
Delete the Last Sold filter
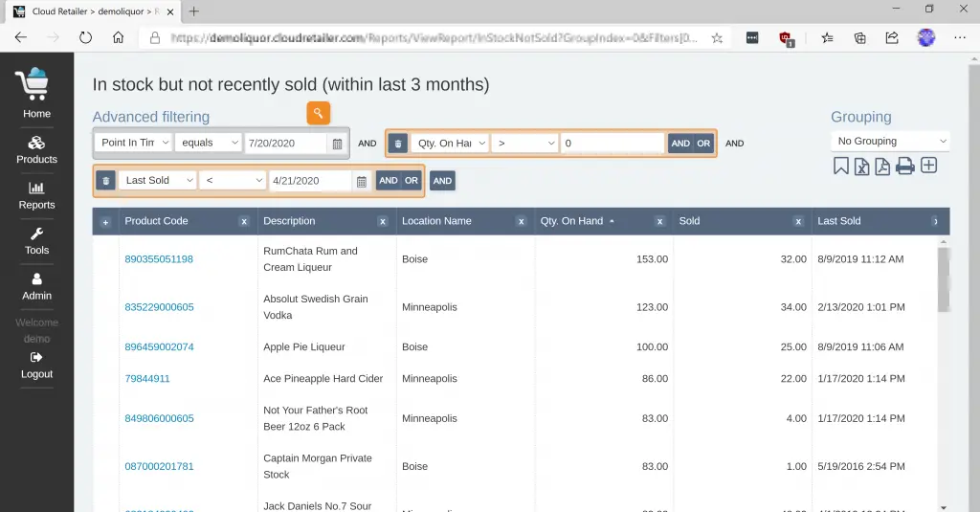pos(105,181)
